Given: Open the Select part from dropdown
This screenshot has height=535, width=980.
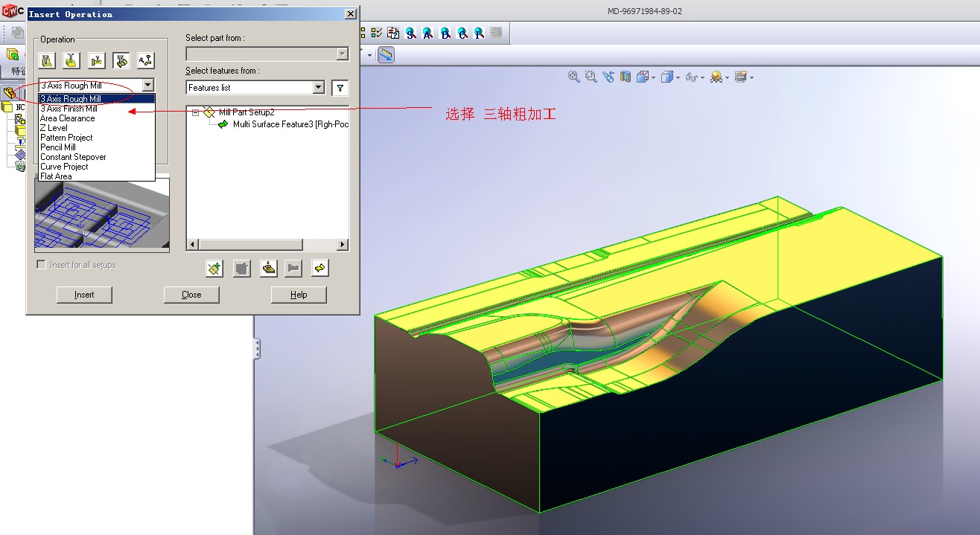Looking at the screenshot, I should coord(343,54).
